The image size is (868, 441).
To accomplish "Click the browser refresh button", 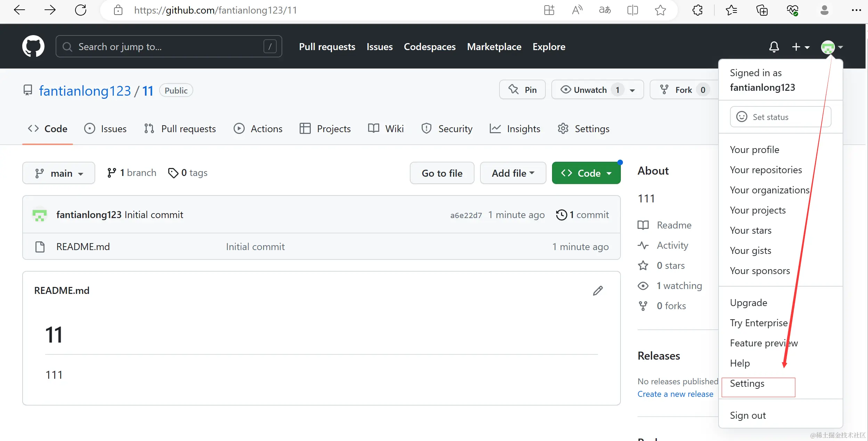I will pos(81,10).
